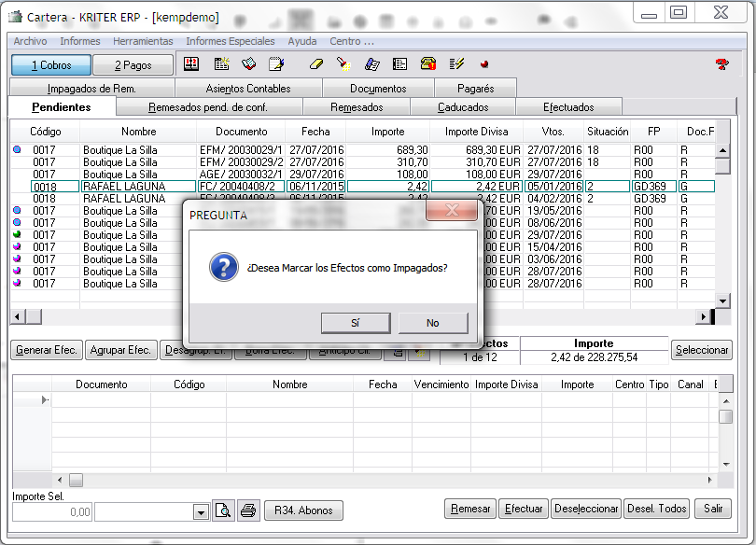The height and width of the screenshot is (545, 756).
Task: Click the Situación column header
Action: pos(608,132)
